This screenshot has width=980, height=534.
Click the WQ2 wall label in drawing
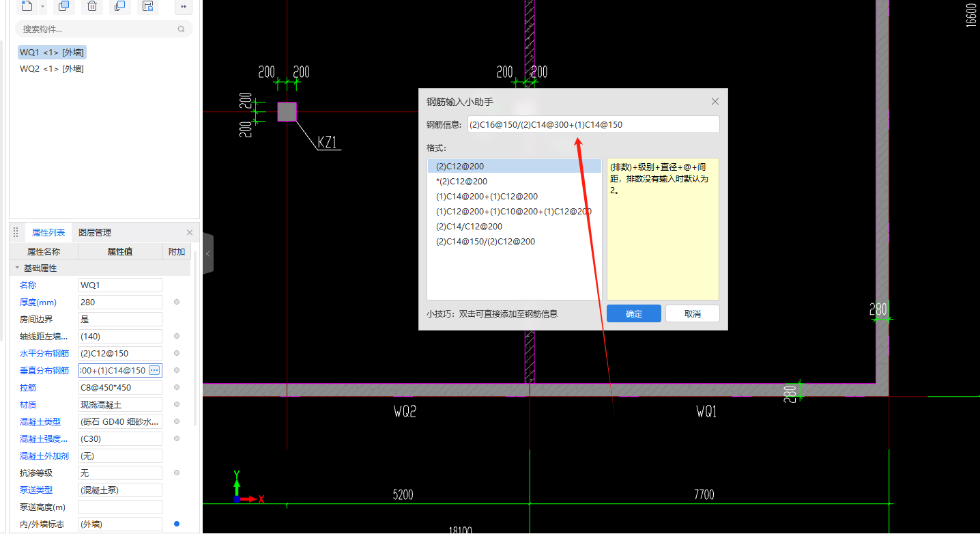(405, 412)
